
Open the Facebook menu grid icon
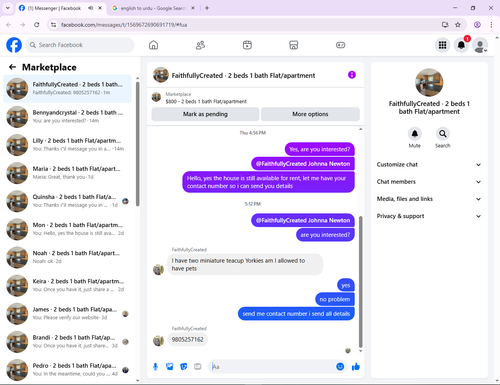(442, 45)
